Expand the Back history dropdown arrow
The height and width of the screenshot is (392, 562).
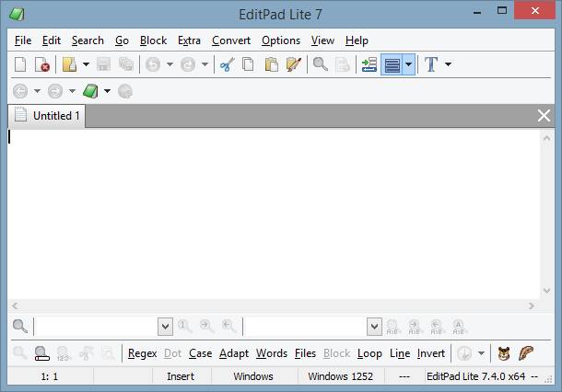coord(37,91)
